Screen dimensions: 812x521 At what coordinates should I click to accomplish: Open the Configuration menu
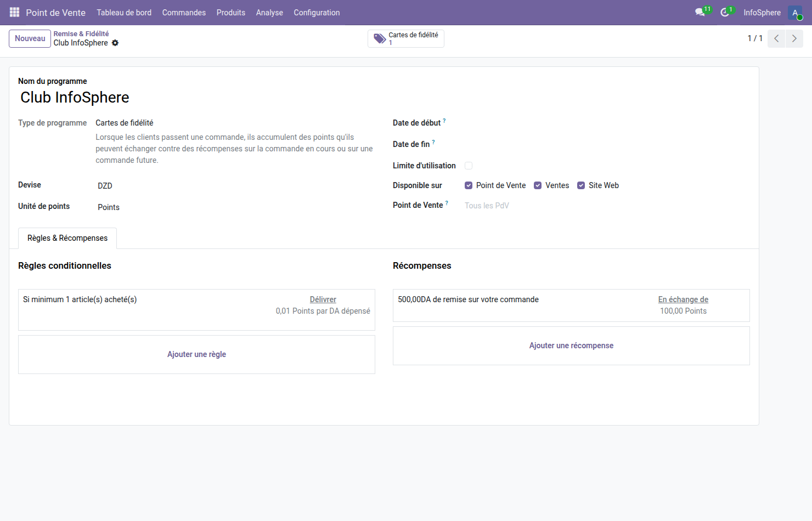tap(317, 12)
